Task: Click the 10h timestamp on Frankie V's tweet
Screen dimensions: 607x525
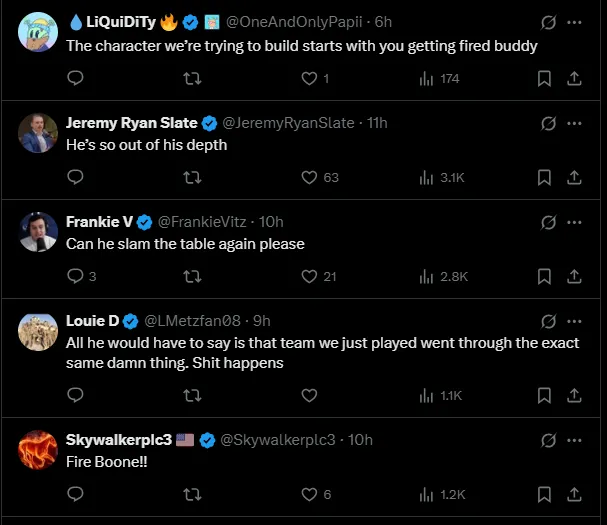Action: [x=271, y=222]
